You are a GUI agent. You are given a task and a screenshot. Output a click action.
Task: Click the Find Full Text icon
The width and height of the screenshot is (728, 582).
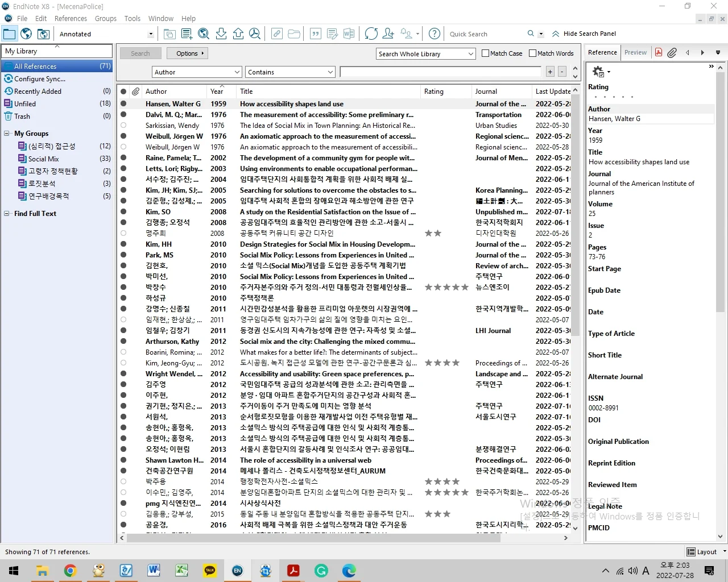pyautogui.click(x=255, y=34)
